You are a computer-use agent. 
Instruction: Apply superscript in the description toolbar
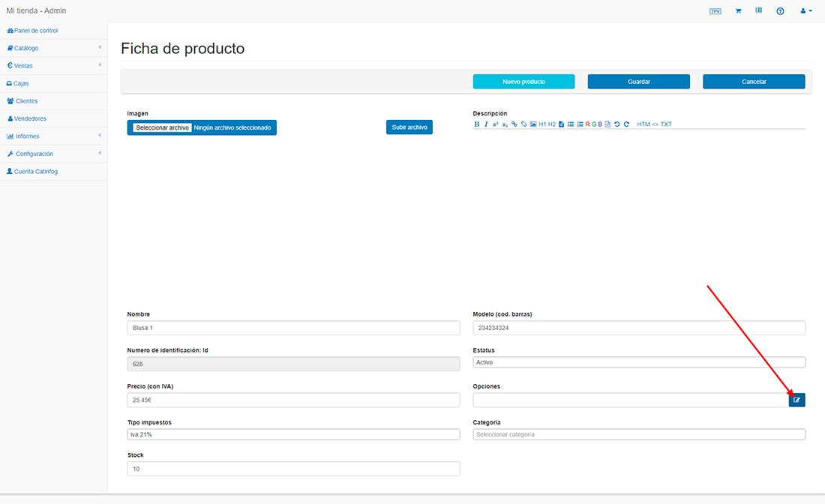(495, 124)
